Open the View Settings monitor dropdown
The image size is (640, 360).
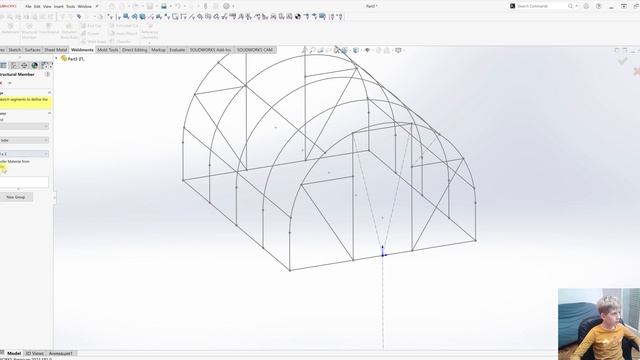pos(399,50)
